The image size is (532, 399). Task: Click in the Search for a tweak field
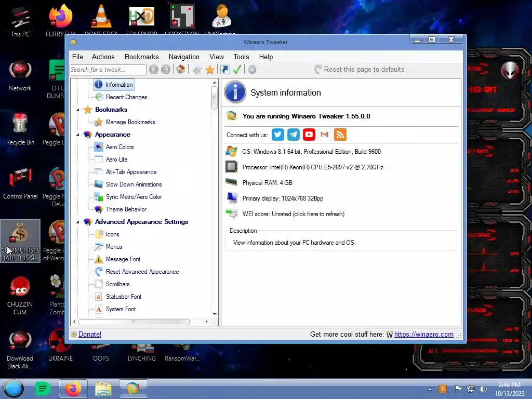click(x=108, y=70)
